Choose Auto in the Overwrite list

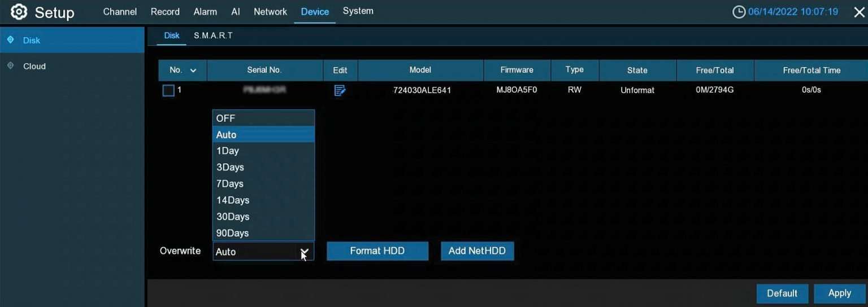[x=263, y=134]
